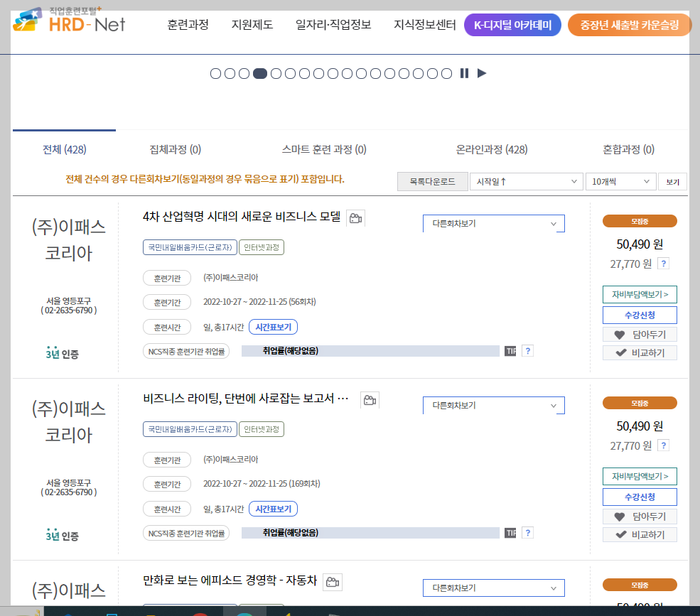Switch to the 전체 (428) tab
Viewport: 700px width, 616px height.
pyautogui.click(x=64, y=149)
